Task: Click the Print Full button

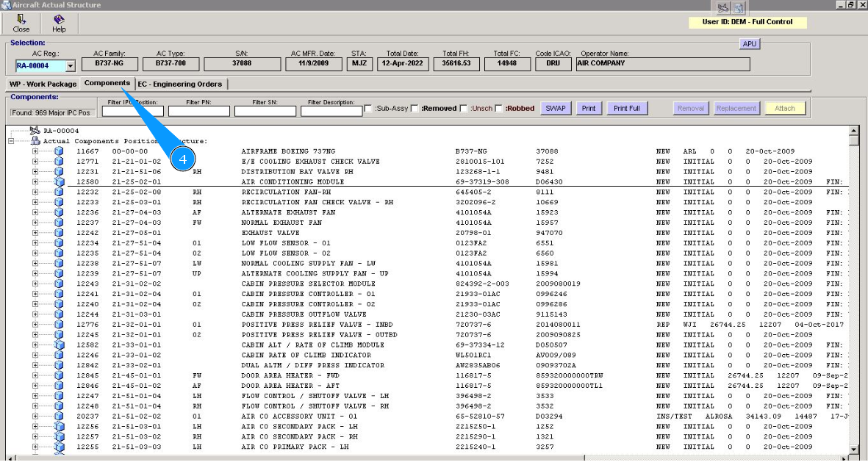Action: click(626, 108)
